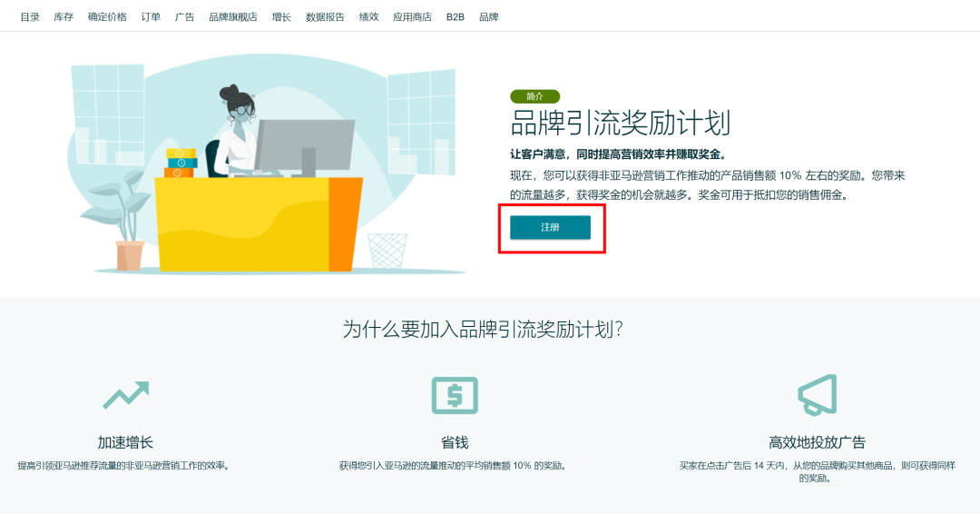The height and width of the screenshot is (514, 980).
Task: Open the 广告 menu
Action: point(184,17)
